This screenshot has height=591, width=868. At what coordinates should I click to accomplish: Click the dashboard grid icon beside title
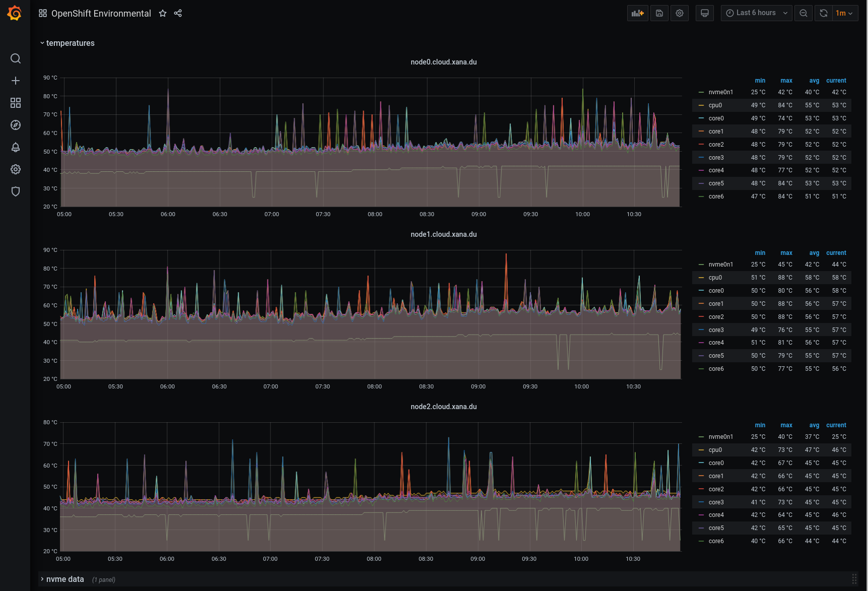pyautogui.click(x=43, y=14)
